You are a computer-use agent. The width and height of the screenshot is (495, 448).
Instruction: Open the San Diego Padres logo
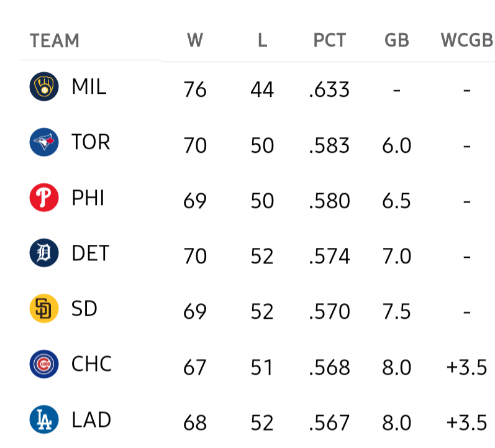point(44,308)
